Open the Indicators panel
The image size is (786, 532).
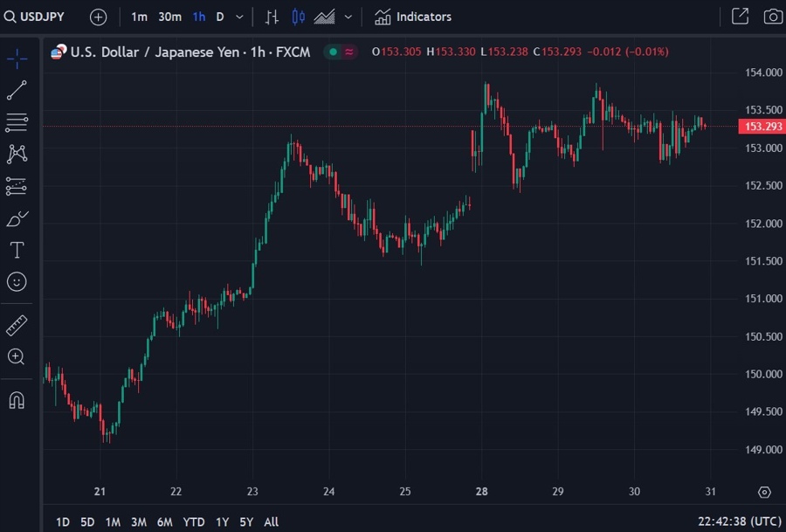click(x=412, y=16)
